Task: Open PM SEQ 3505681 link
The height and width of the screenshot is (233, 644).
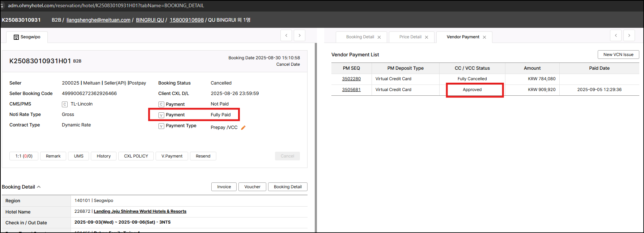Action: pos(351,90)
